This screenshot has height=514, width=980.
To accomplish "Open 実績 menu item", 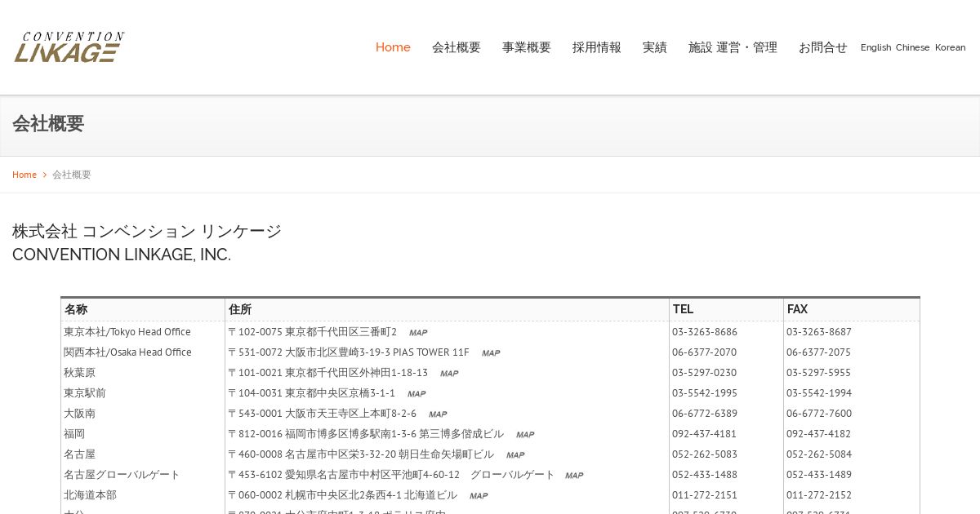I will pyautogui.click(x=655, y=47).
